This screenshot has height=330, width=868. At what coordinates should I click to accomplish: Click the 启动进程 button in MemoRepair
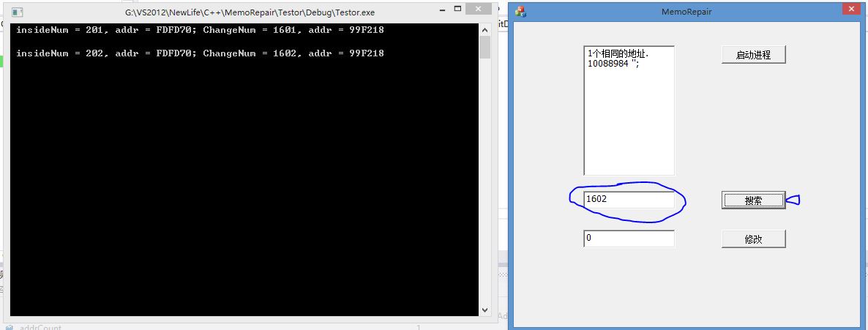[x=753, y=55]
